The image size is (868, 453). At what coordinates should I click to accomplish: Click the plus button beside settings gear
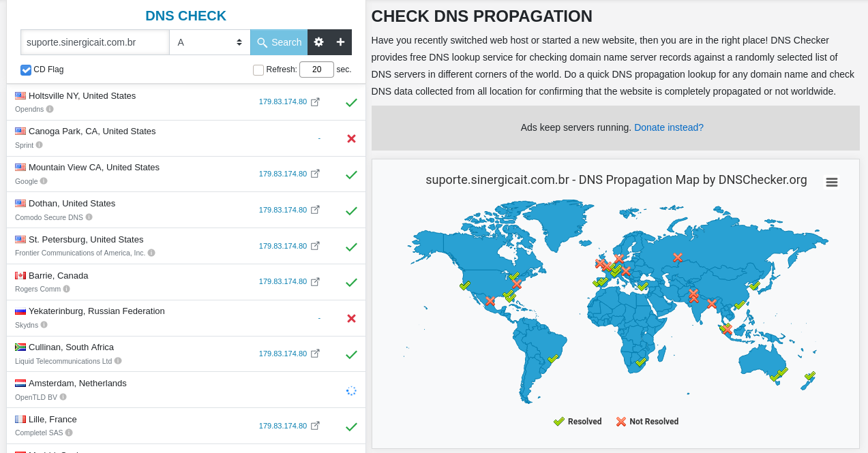(x=340, y=42)
